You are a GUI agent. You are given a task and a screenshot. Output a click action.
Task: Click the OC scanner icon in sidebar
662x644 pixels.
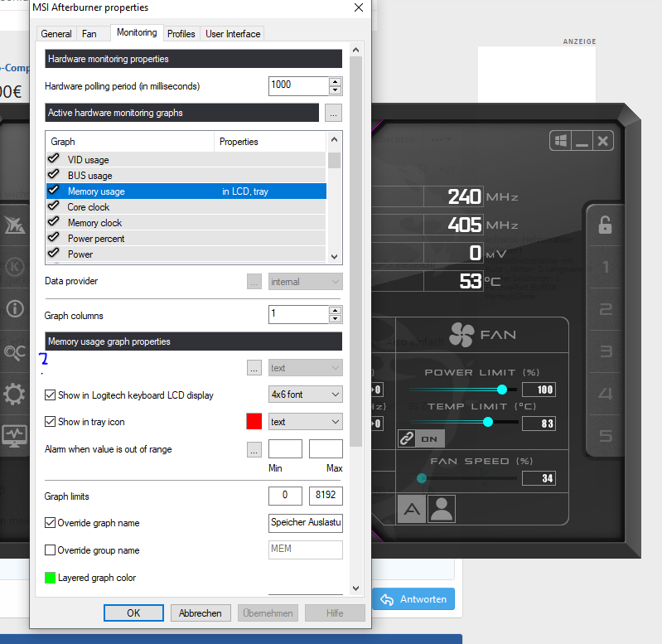pos(14,352)
